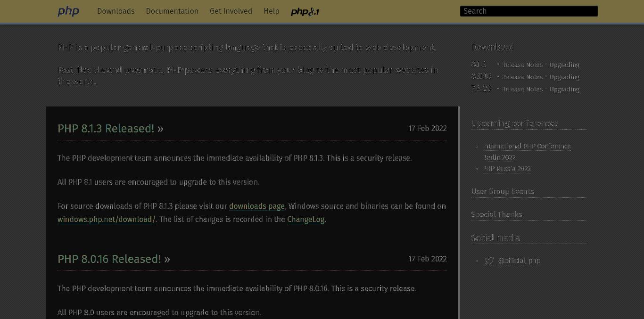Open the Help menu

[x=272, y=11]
